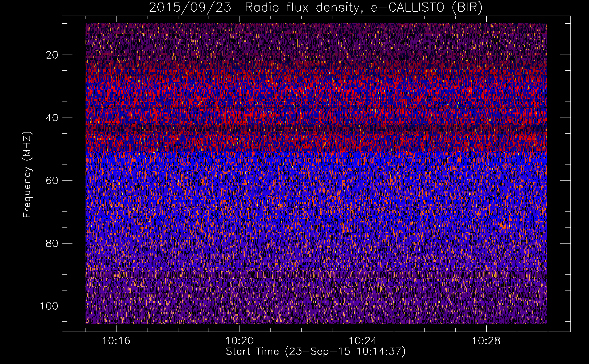Click the "10:16" time tick label
Image resolution: width=589 pixels, height=364 pixels.
click(116, 341)
